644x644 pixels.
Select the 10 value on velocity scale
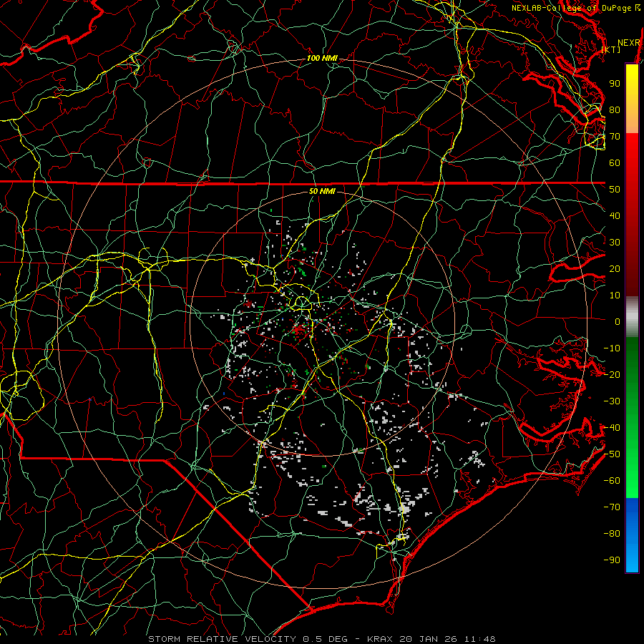click(x=615, y=296)
